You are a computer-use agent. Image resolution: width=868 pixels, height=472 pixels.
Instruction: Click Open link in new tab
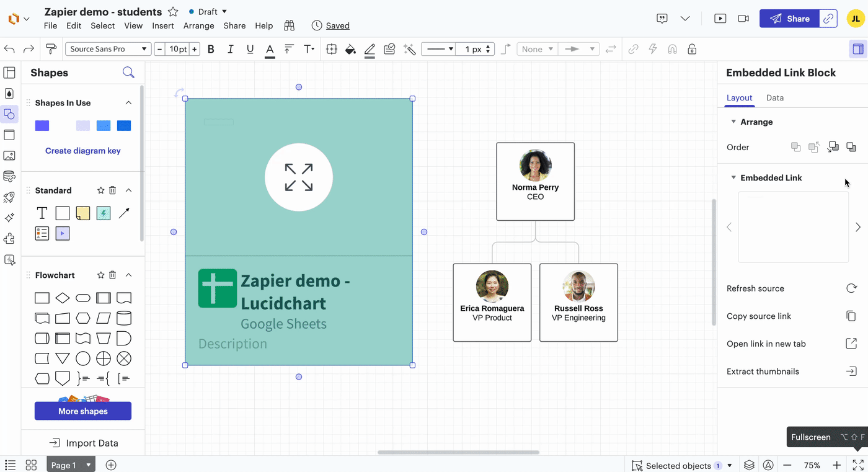coord(792,344)
